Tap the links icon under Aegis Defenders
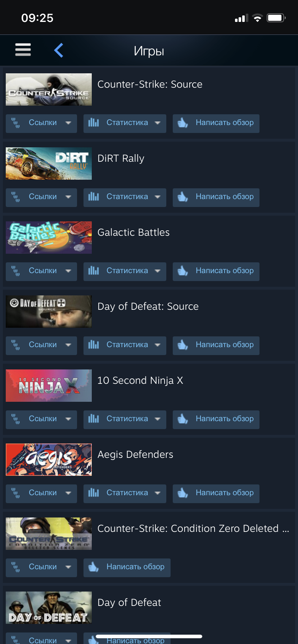 pyautogui.click(x=15, y=493)
